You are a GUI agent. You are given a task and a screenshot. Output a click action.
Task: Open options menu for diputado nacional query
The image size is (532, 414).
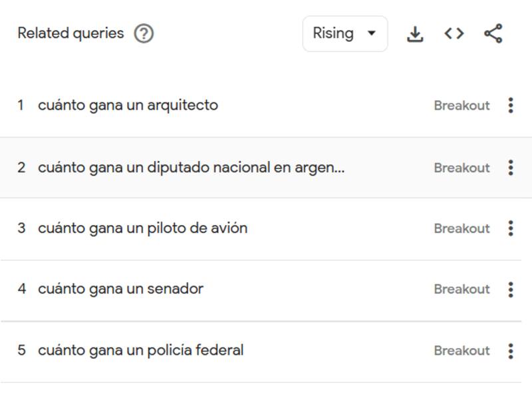click(510, 168)
